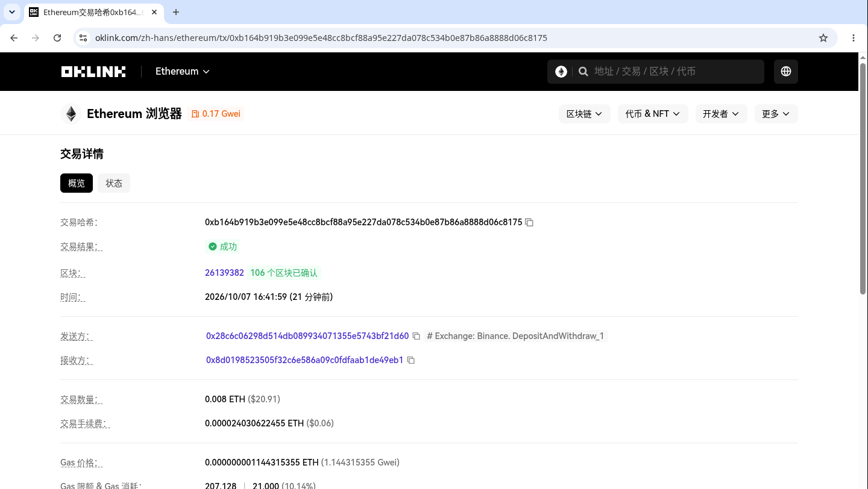This screenshot has width=868, height=489.
Task: Click the gas pump icon showing 0.17 Gwei
Action: pos(195,114)
